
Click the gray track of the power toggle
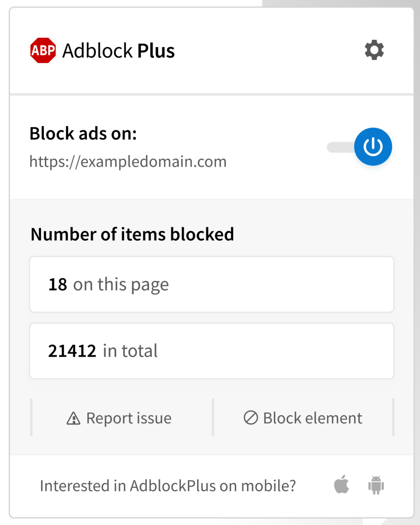339,147
